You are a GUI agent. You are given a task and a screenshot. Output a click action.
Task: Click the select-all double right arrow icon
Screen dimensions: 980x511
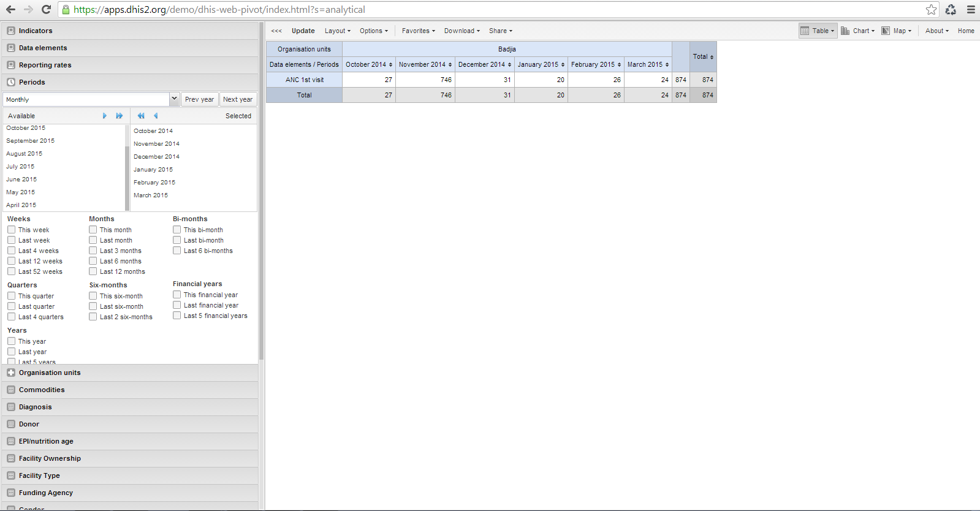(x=119, y=116)
